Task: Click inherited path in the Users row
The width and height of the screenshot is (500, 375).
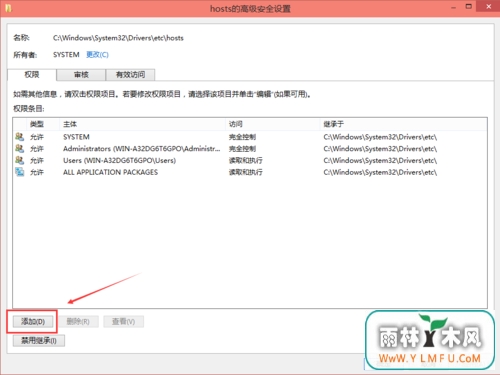Action: coord(380,160)
